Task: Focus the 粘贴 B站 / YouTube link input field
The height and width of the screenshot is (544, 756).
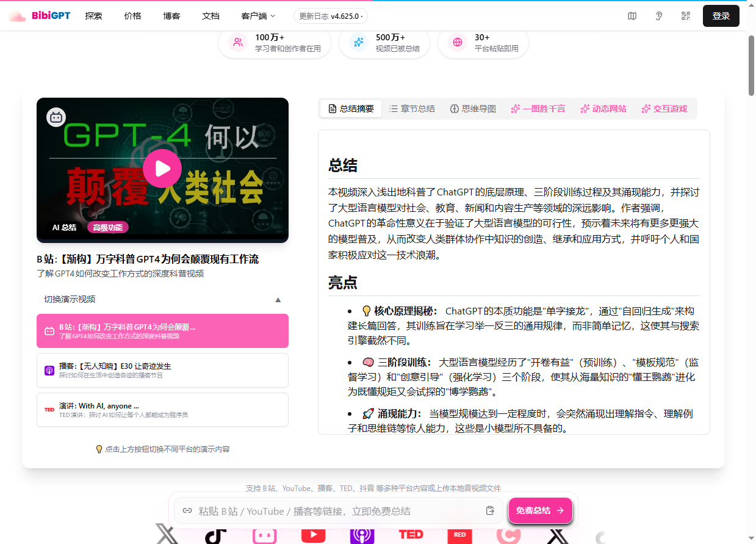Action: 339,510
